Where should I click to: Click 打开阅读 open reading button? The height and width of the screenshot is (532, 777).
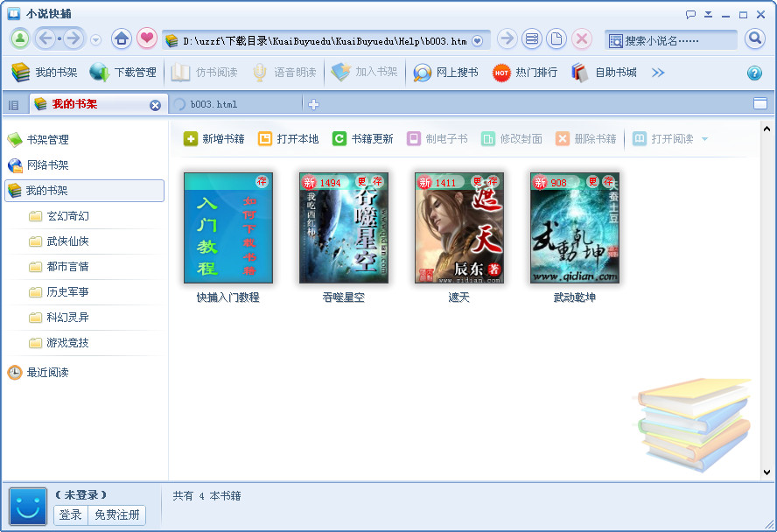click(x=663, y=139)
